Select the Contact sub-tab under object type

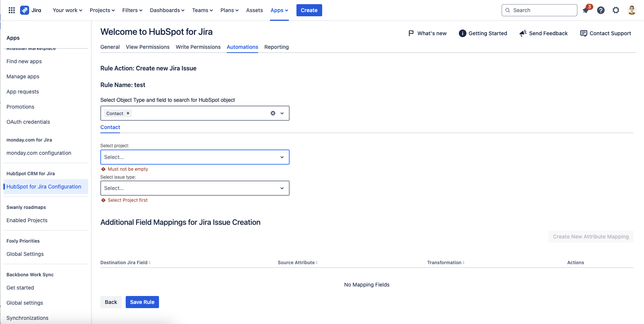(x=110, y=127)
